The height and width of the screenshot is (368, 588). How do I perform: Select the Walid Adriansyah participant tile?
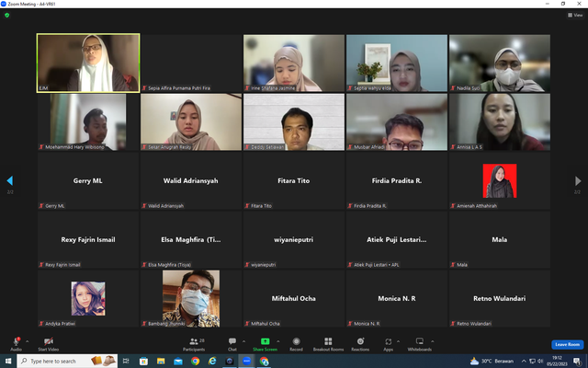pyautogui.click(x=191, y=180)
